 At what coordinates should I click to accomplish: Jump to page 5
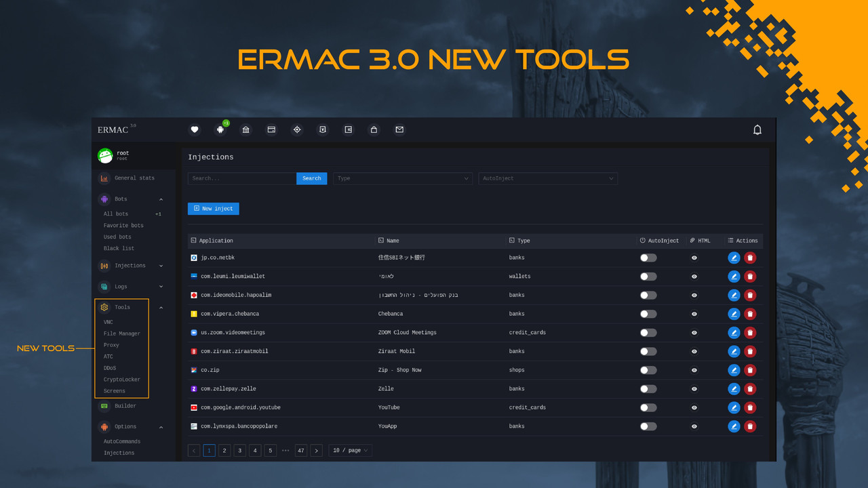point(270,450)
